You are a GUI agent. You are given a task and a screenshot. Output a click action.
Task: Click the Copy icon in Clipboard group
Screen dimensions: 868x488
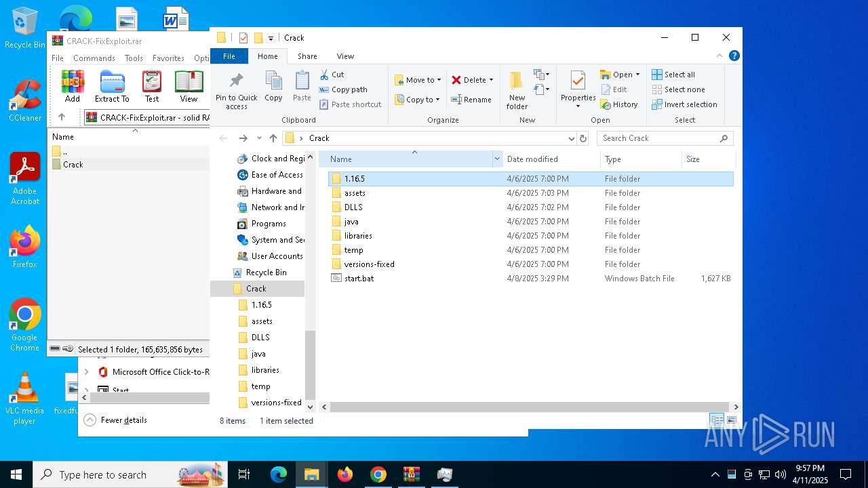point(273,81)
